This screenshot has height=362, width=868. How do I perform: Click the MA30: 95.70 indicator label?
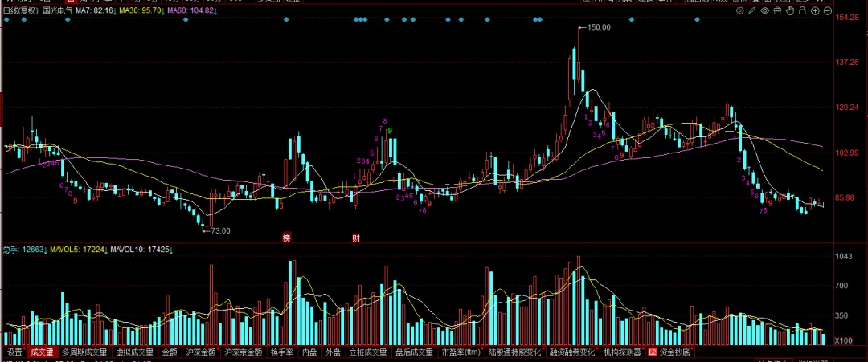pos(141,10)
